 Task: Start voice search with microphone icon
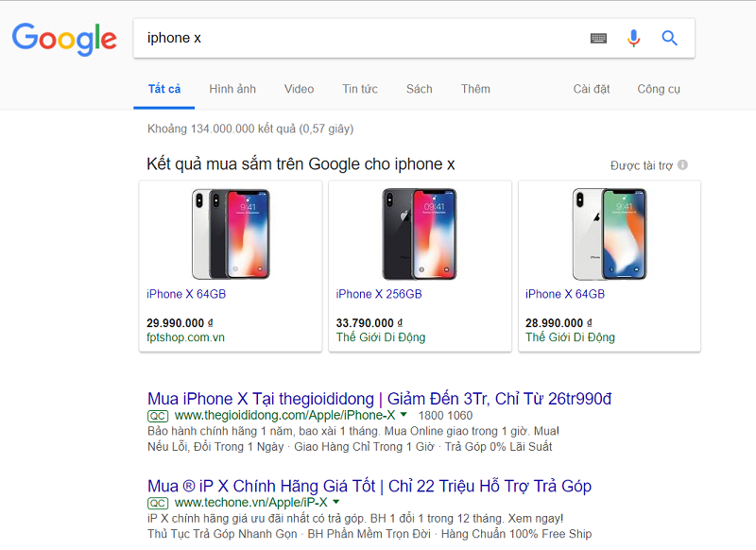(x=633, y=39)
